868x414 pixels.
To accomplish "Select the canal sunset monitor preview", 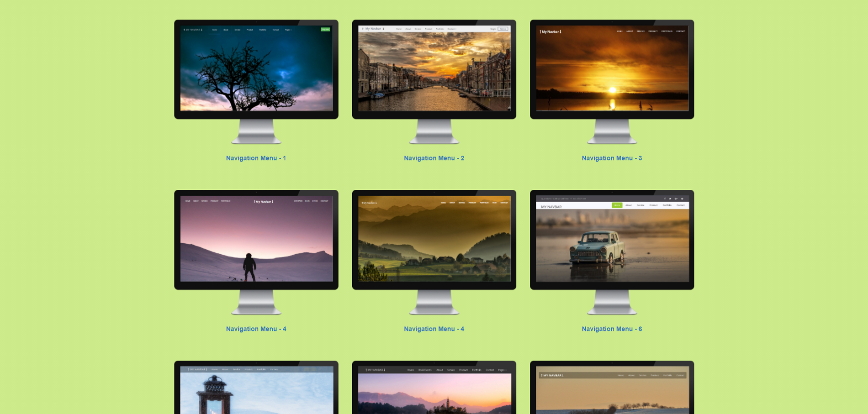I will 434,82.
